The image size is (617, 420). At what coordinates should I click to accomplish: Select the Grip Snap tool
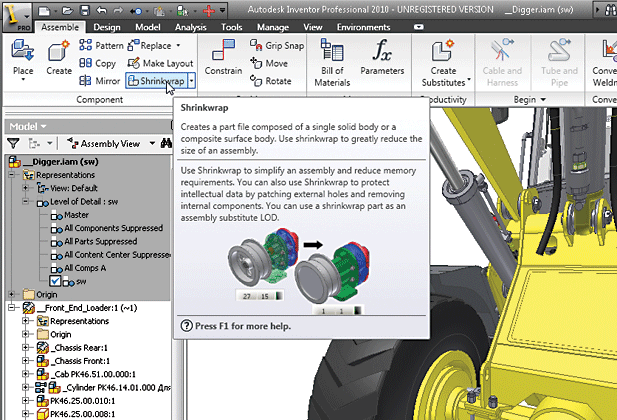(x=277, y=45)
